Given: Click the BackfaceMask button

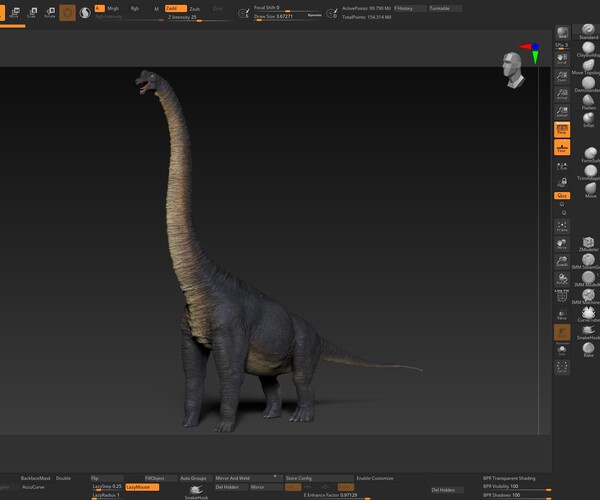Looking at the screenshot, I should coord(36,478).
